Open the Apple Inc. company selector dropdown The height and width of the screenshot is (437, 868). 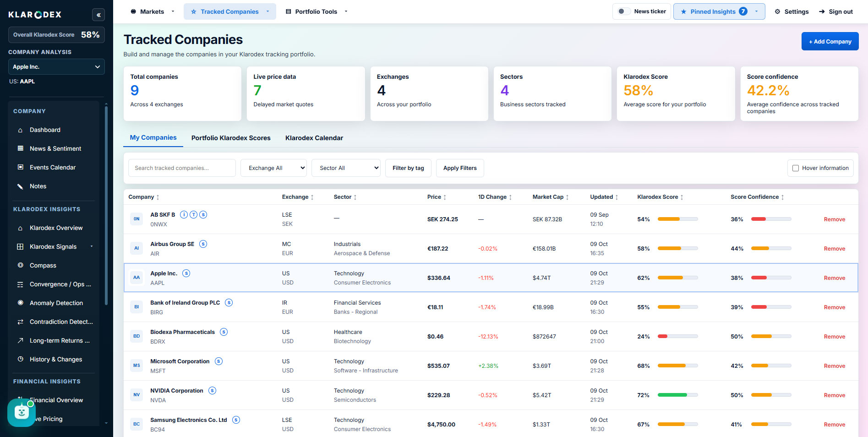[x=56, y=66]
